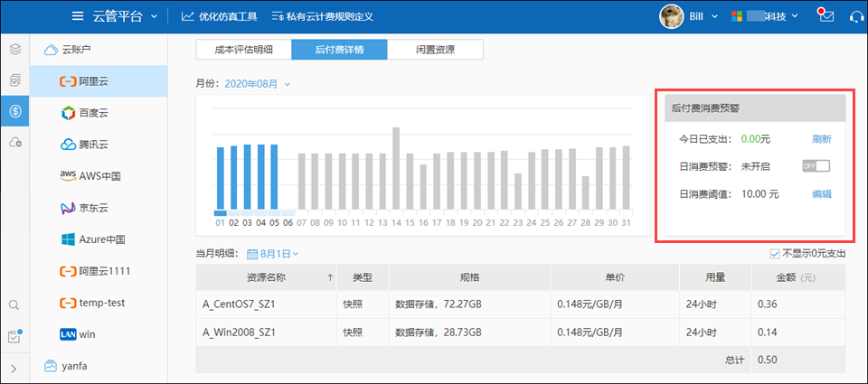Click the search icon in left sidebar
Screen dimensions: 868x384
pos(14,306)
